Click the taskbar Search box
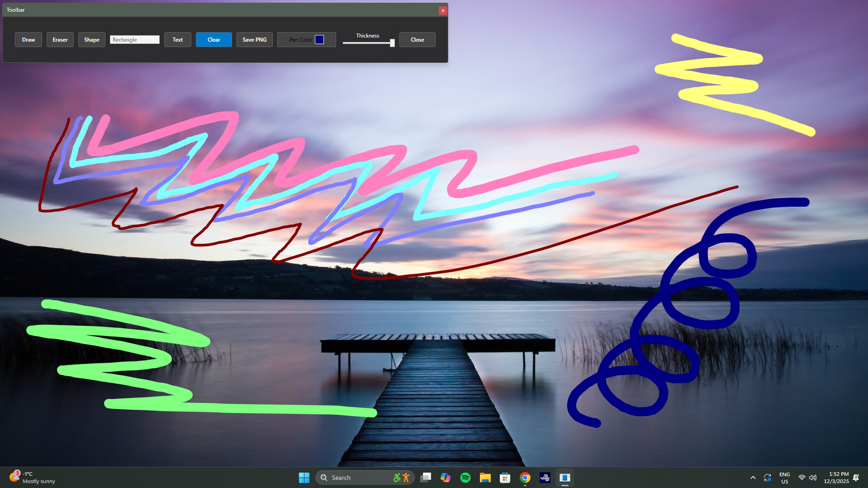Image resolution: width=868 pixels, height=488 pixels. (365, 478)
